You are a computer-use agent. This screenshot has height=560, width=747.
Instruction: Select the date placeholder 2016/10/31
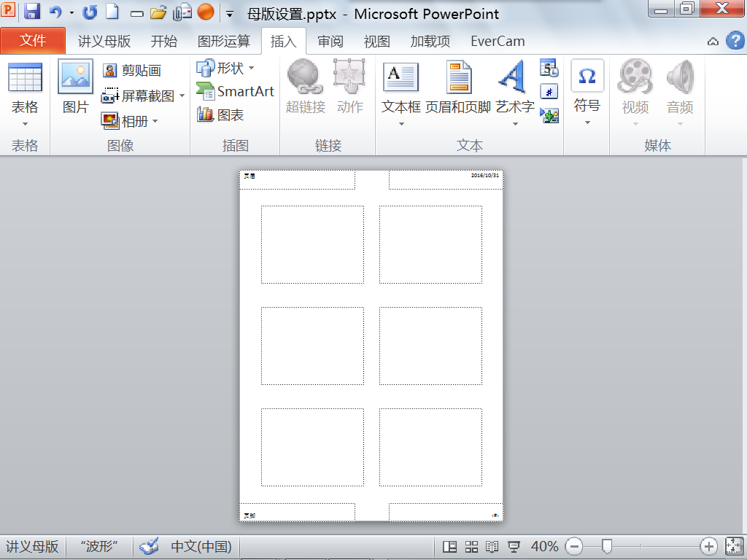(446, 180)
